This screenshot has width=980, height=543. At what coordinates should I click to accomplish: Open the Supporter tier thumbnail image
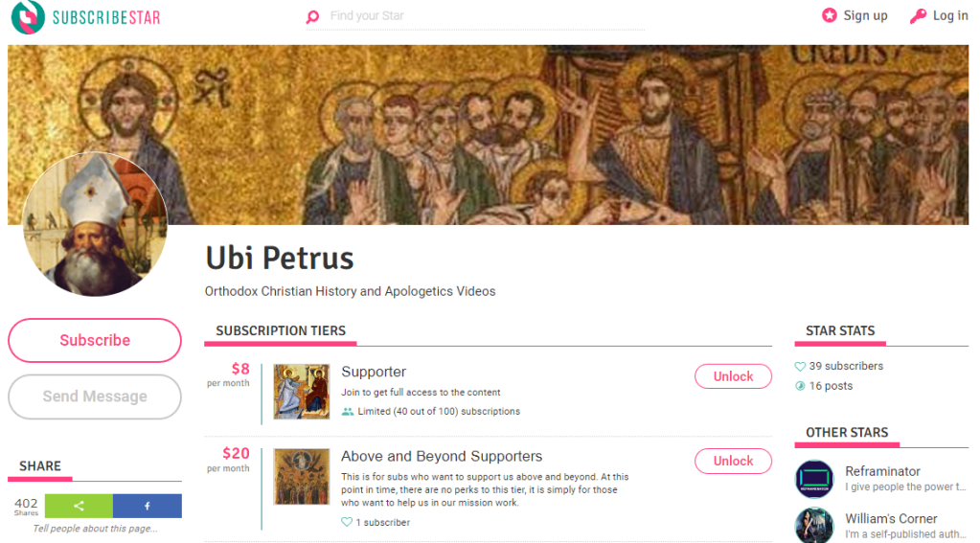click(x=302, y=391)
